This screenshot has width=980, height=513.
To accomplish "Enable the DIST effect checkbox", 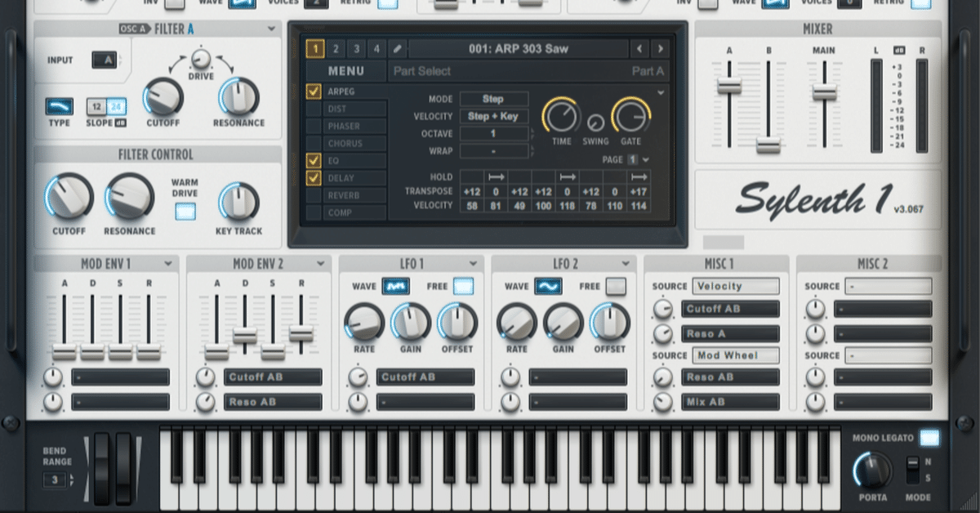I will pos(314,109).
